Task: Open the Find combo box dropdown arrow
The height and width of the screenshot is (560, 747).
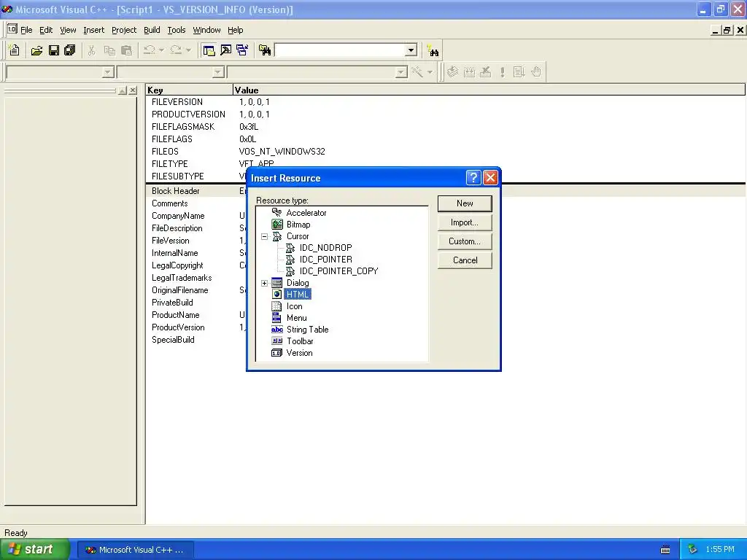Action: coord(411,50)
